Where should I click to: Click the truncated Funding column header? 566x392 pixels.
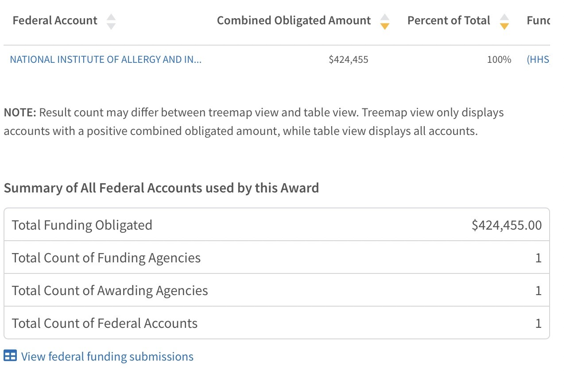(x=538, y=20)
